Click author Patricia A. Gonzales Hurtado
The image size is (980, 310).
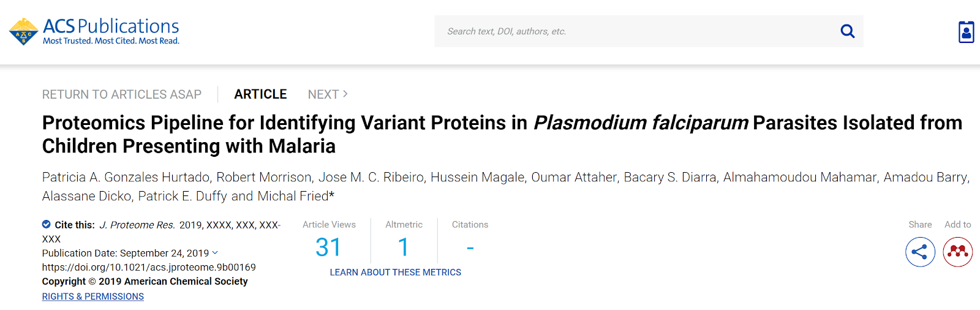tap(126, 177)
